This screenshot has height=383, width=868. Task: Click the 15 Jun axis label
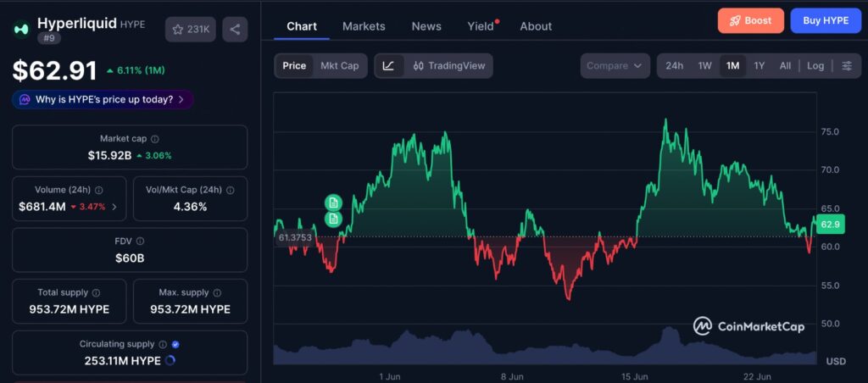point(634,376)
